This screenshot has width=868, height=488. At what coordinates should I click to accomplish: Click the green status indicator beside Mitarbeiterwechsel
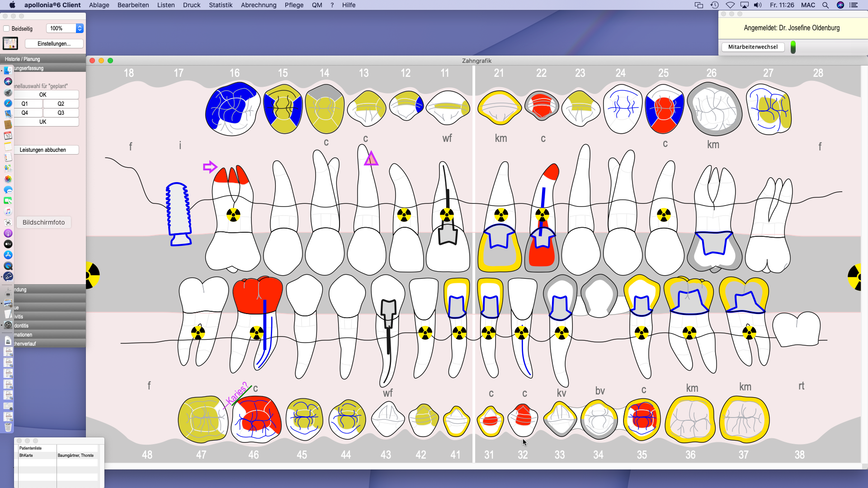[793, 47]
